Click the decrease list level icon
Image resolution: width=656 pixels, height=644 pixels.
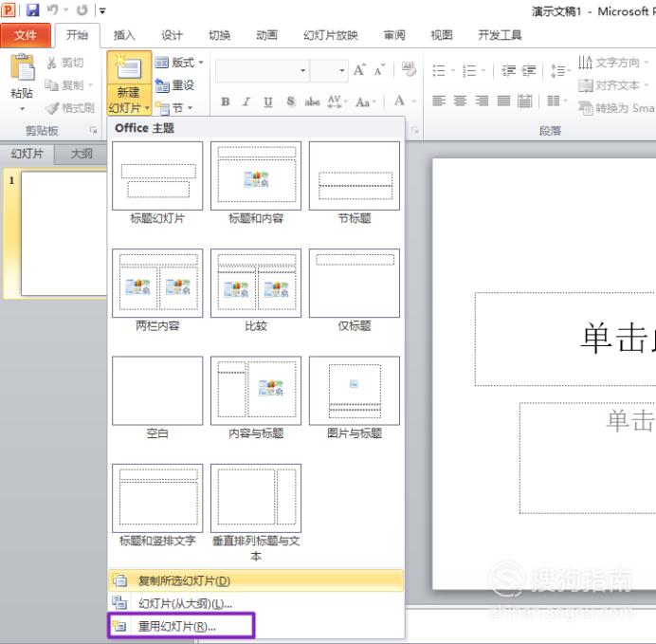508,70
